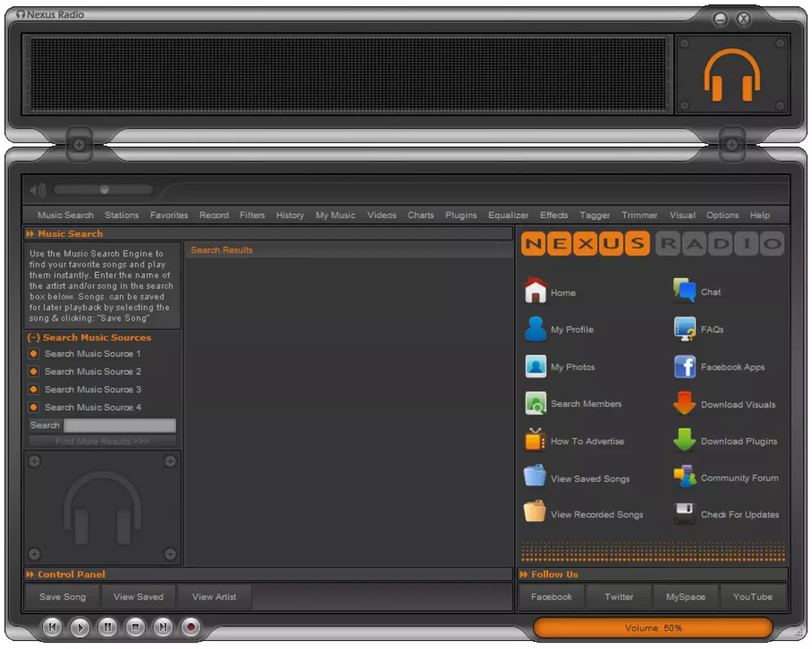Image resolution: width=812 pixels, height=649 pixels.
Task: Open the Twitter follow button
Action: [x=619, y=597]
